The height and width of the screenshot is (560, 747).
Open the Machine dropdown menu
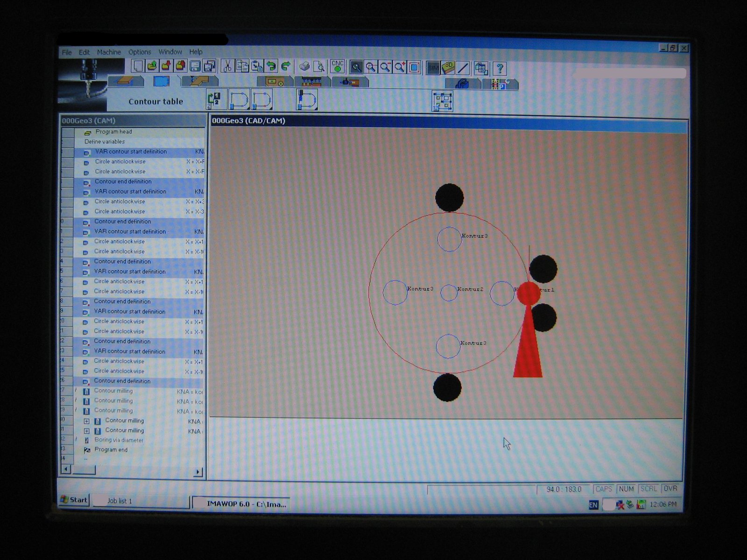pyautogui.click(x=109, y=52)
